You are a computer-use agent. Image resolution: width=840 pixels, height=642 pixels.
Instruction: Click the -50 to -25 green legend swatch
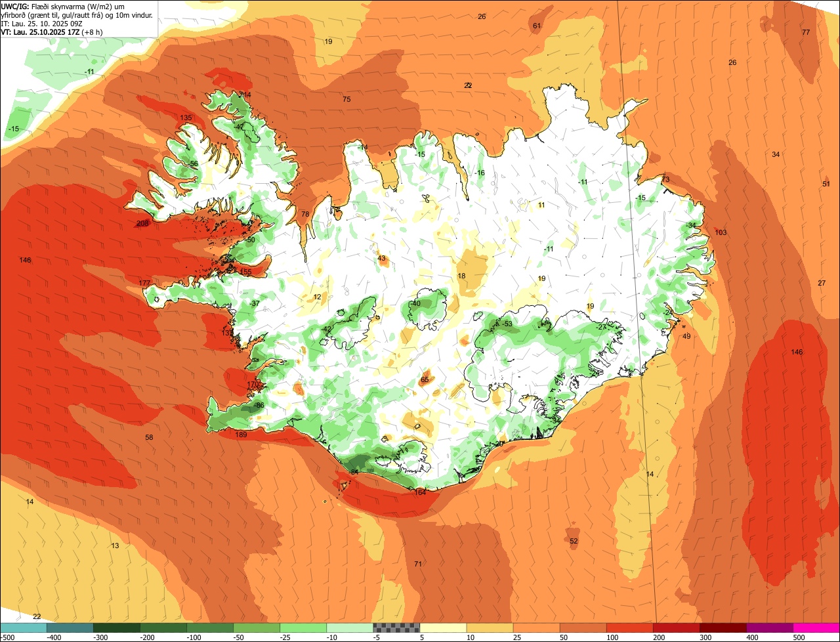tap(257, 628)
